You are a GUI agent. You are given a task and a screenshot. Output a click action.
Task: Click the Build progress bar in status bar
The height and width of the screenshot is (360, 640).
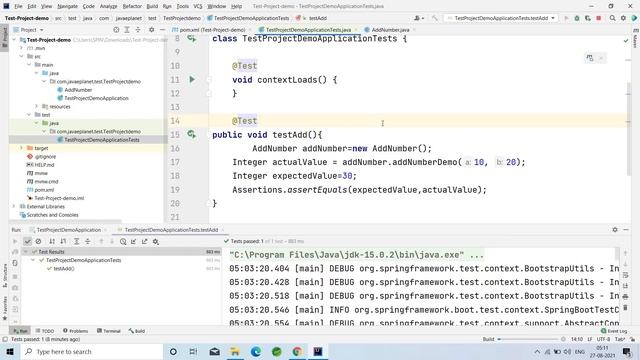pos(529,339)
